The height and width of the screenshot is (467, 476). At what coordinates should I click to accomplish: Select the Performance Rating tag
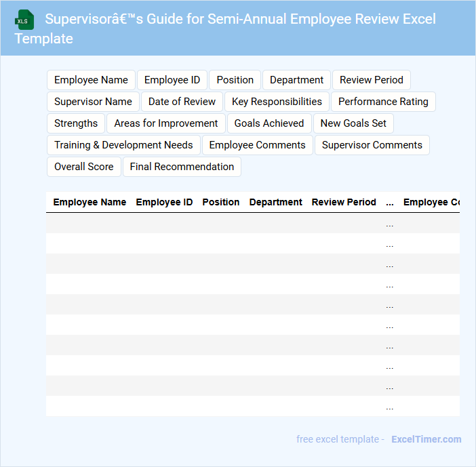click(383, 102)
